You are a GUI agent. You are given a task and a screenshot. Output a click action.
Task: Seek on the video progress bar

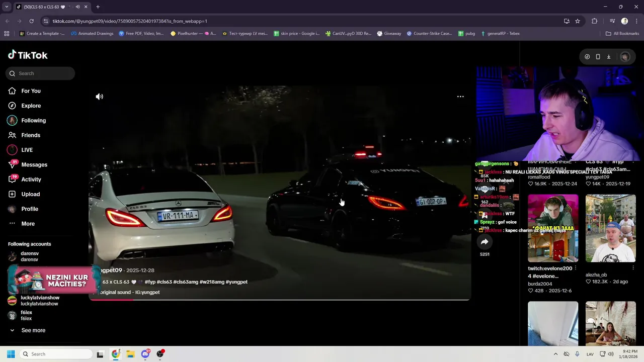[x=280, y=299]
